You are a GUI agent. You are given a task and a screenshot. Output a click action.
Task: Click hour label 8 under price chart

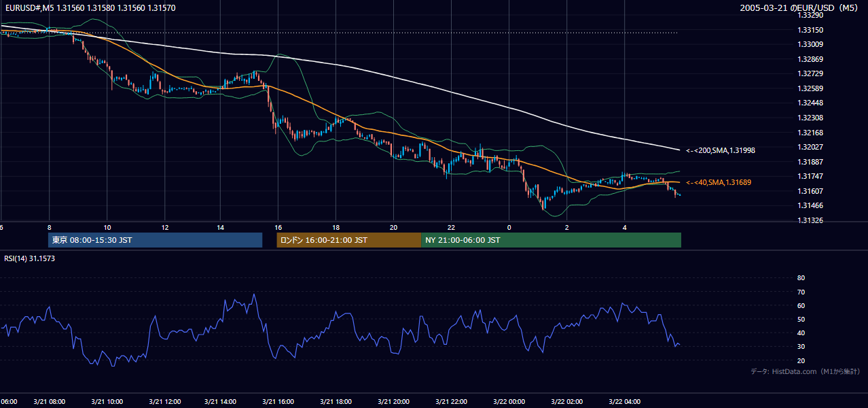pyautogui.click(x=49, y=227)
